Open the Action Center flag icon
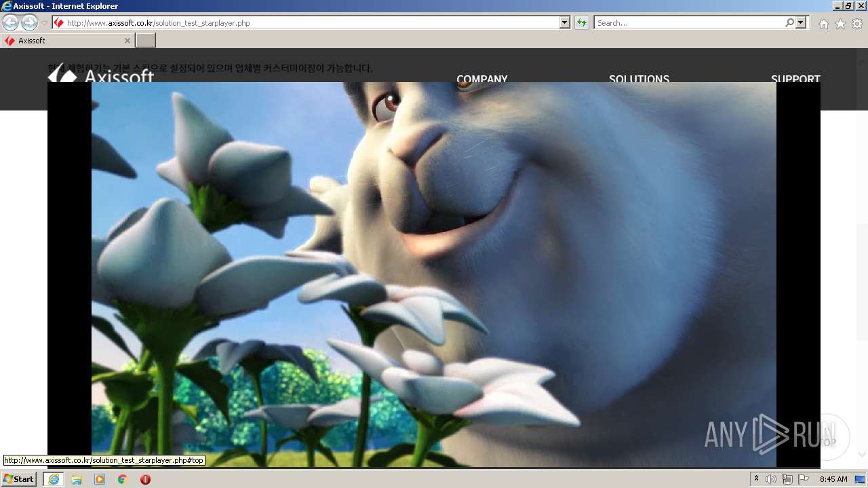The width and height of the screenshot is (868, 488). pyautogui.click(x=804, y=479)
